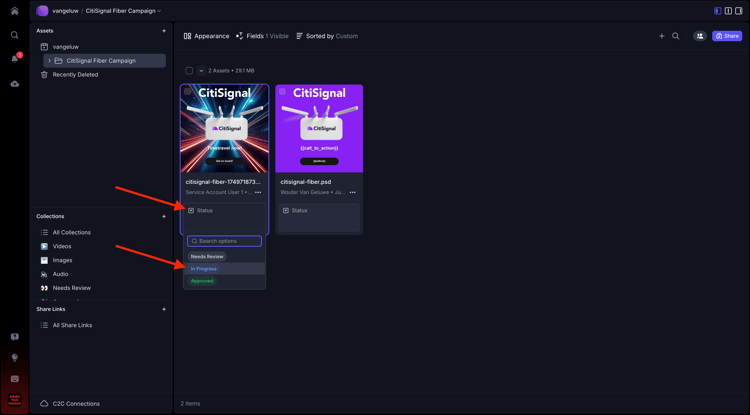Viewport: 750px width, 415px height.
Task: Open the dropdown arrow beside select-all checkbox
Action: [x=201, y=71]
